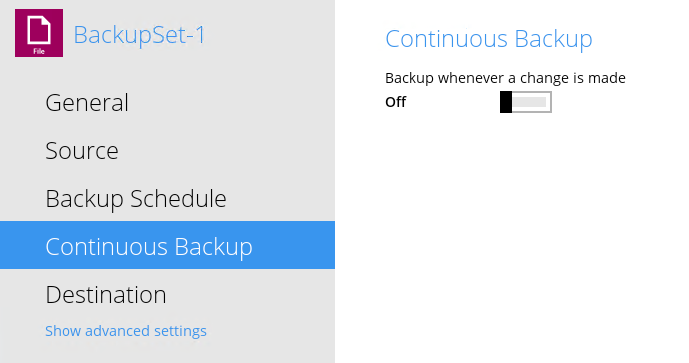Select the BackupSet-1 title text
Screen dimensions: 689x363
[x=139, y=35]
